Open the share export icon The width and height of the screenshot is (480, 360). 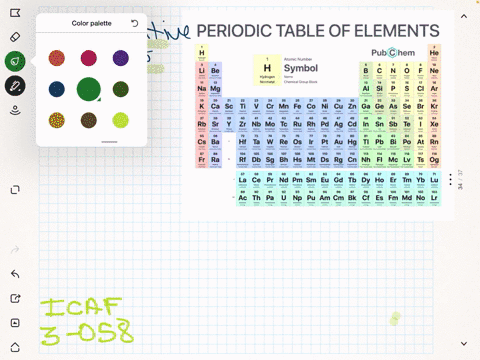coord(15,298)
